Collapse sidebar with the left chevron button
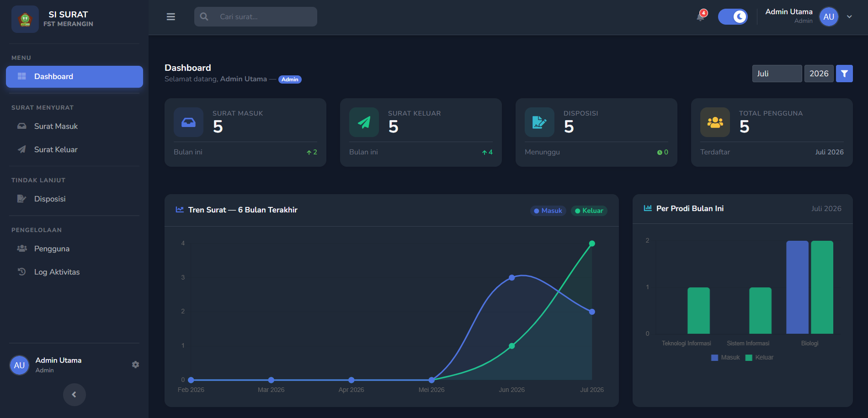 pos(74,395)
